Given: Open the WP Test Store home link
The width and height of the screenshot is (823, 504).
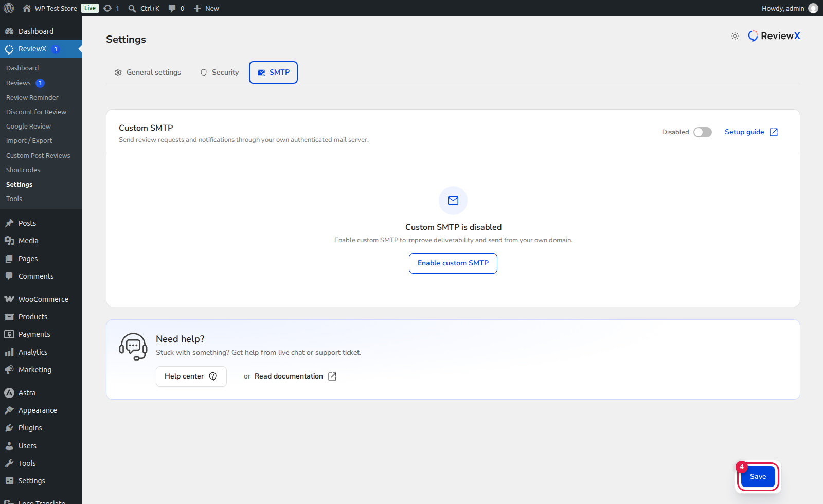Looking at the screenshot, I should [50, 8].
